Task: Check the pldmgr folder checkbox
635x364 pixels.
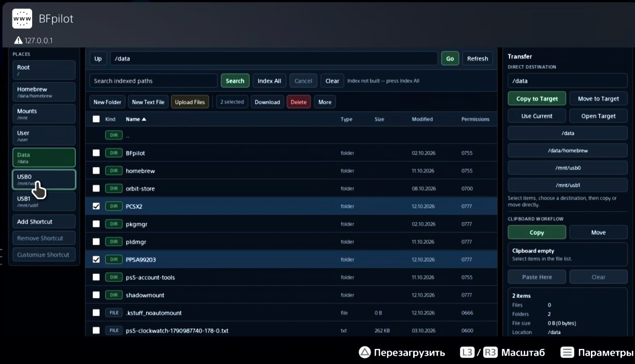Action: [96, 242]
